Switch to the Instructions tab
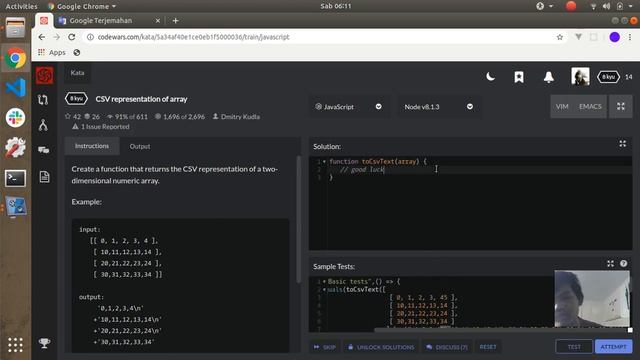This screenshot has height=360, width=640. click(x=92, y=146)
